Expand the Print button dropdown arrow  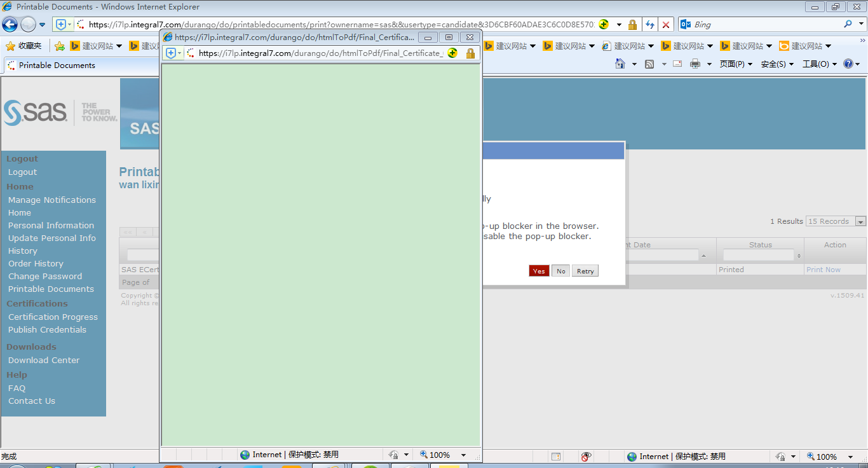tap(709, 64)
